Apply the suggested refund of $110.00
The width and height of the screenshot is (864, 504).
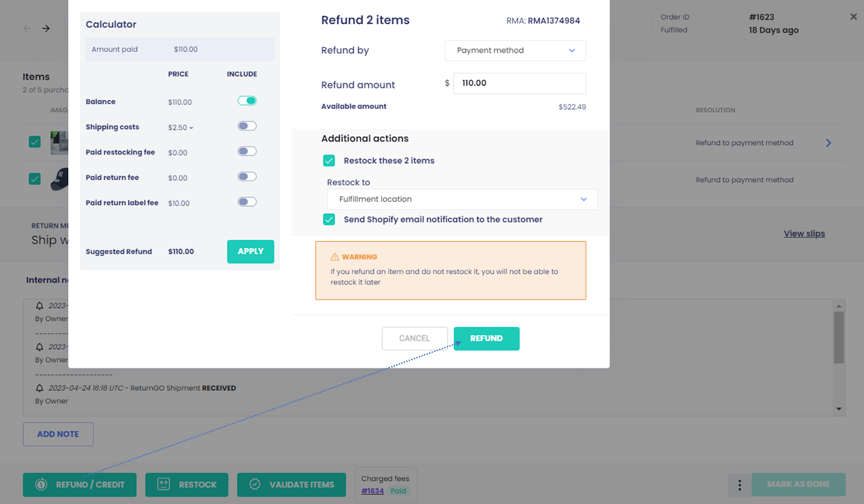[250, 251]
